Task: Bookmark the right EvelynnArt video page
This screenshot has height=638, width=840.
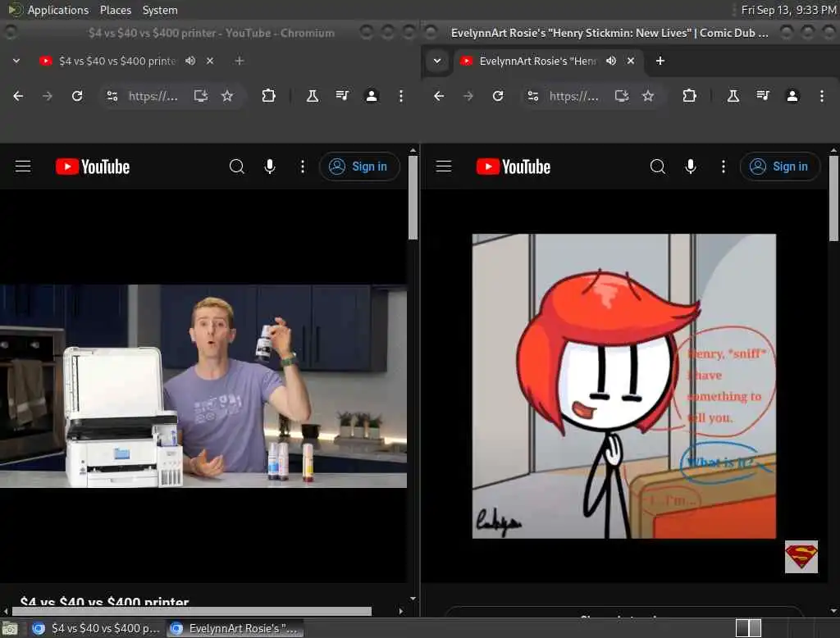Action: click(648, 96)
